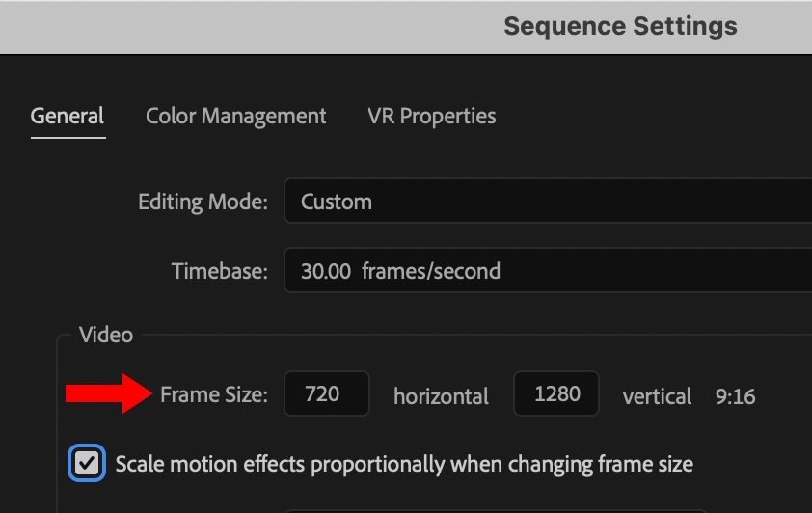Click the Scale motion effects proportionally label text
Image resolution: width=812 pixels, height=513 pixels.
(x=403, y=464)
